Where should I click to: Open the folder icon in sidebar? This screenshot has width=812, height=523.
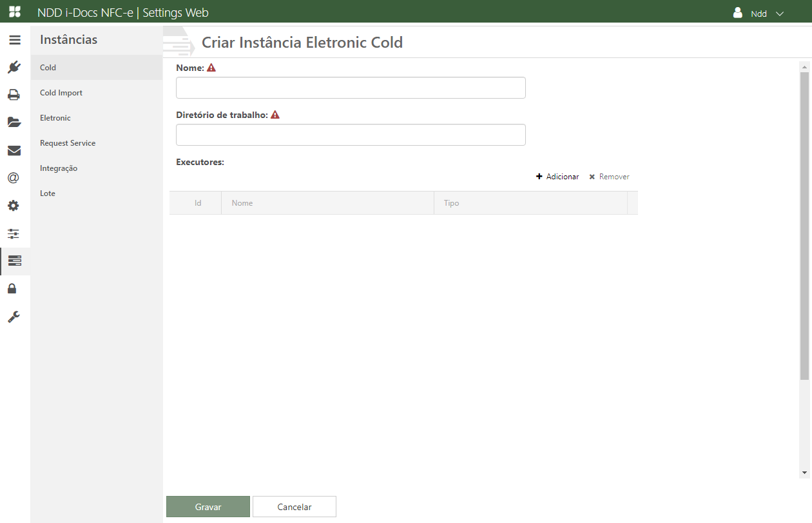pos(14,123)
